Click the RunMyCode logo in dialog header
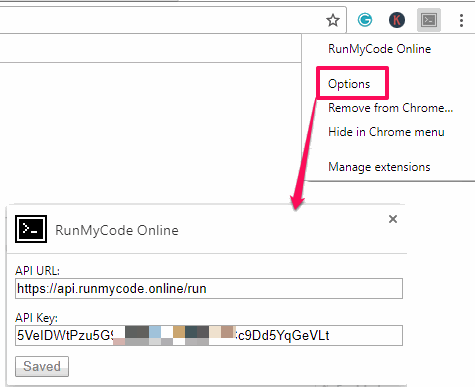475x387 pixels. tap(31, 229)
